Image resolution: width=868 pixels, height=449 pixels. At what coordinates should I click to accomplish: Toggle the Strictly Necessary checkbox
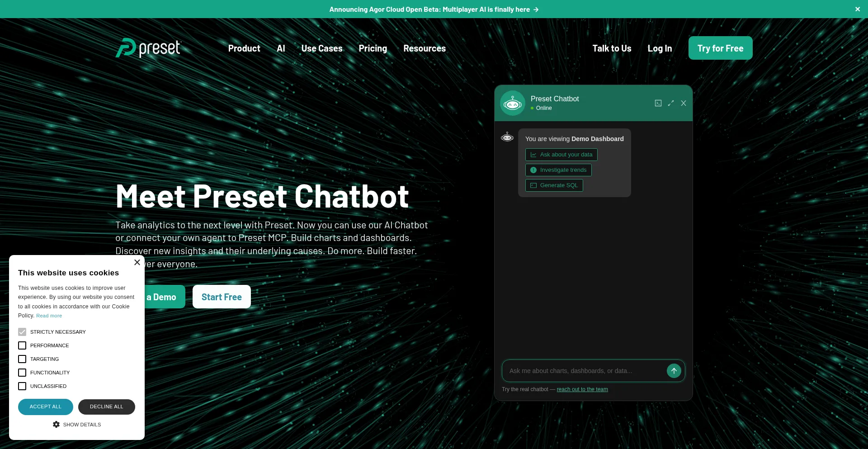[x=22, y=332]
